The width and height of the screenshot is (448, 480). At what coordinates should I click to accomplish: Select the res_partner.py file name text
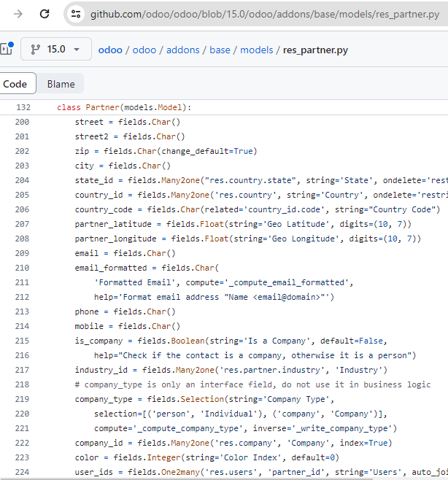click(x=315, y=50)
